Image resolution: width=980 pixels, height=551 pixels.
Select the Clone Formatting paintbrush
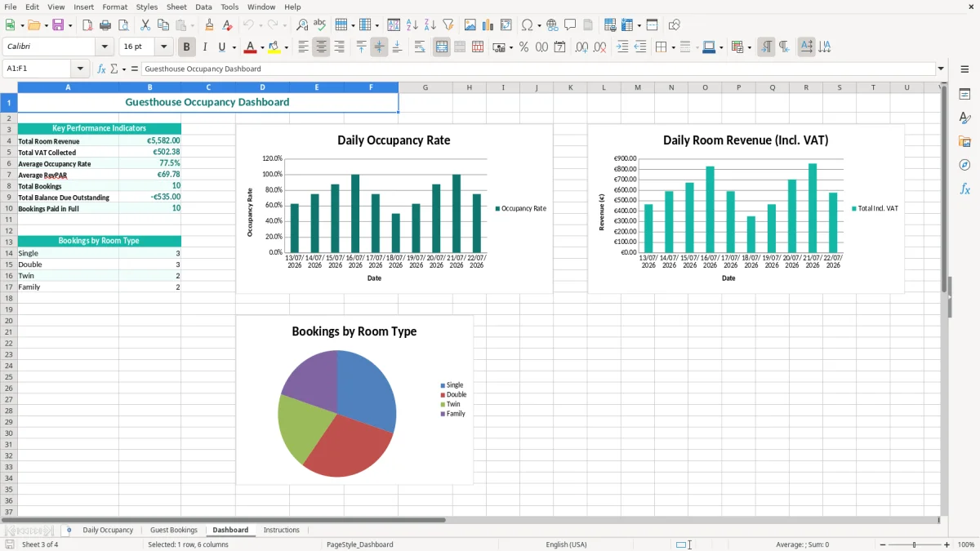210,25
